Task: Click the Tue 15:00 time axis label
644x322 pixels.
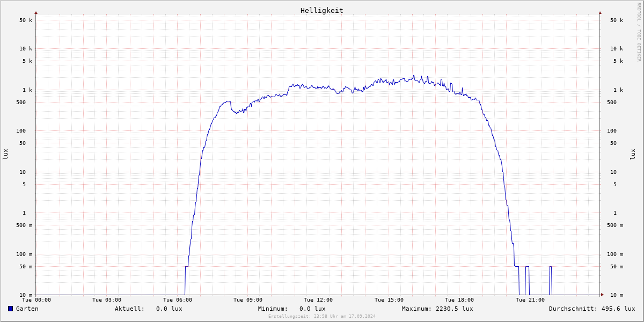Action: coord(389,300)
